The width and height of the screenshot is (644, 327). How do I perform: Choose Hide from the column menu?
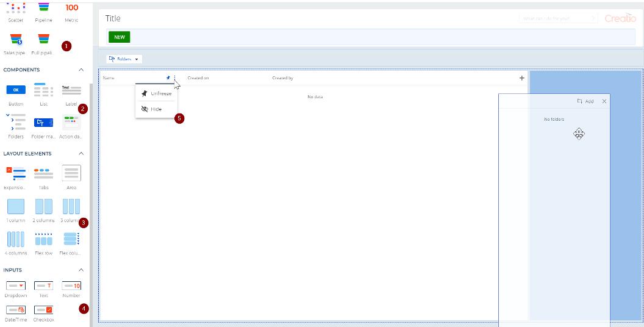157,109
